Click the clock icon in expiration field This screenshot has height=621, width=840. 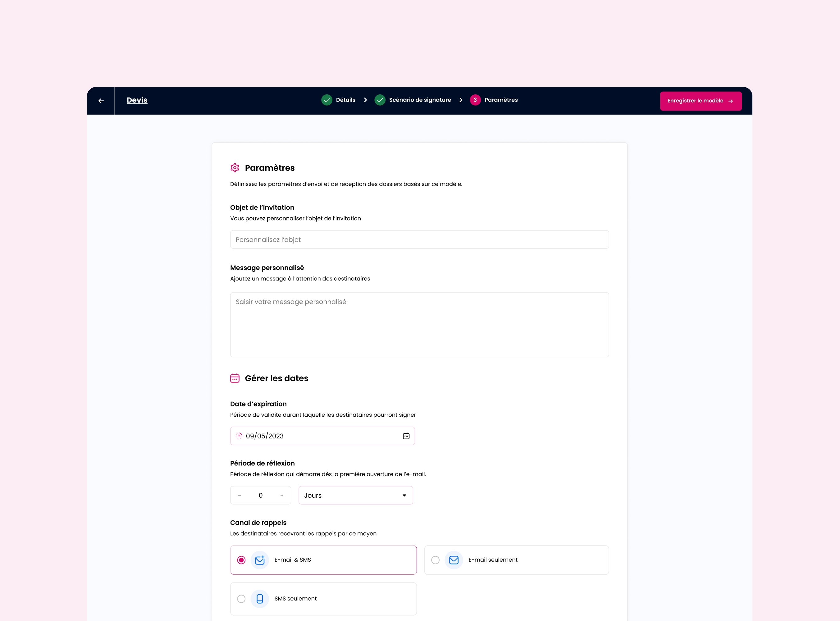[239, 436]
